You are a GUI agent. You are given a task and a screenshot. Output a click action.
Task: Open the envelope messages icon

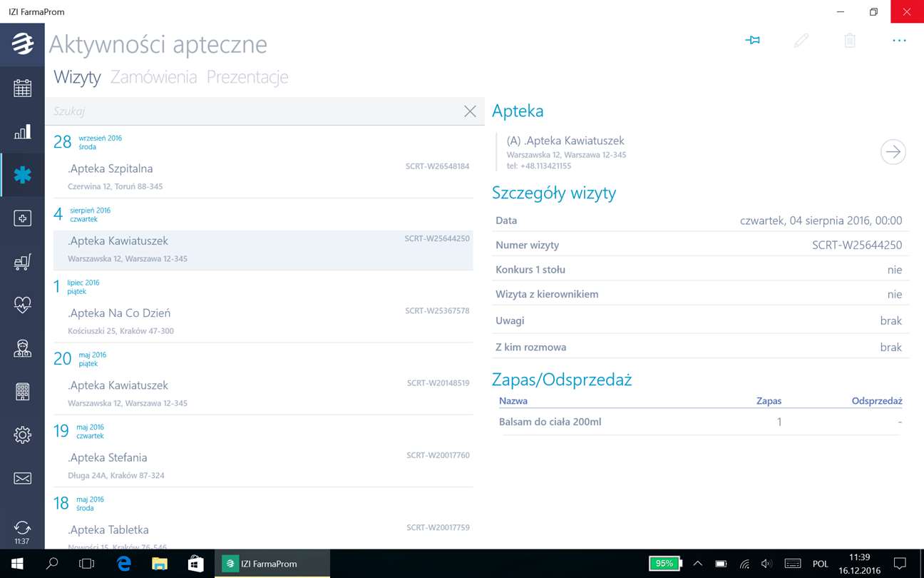point(22,478)
